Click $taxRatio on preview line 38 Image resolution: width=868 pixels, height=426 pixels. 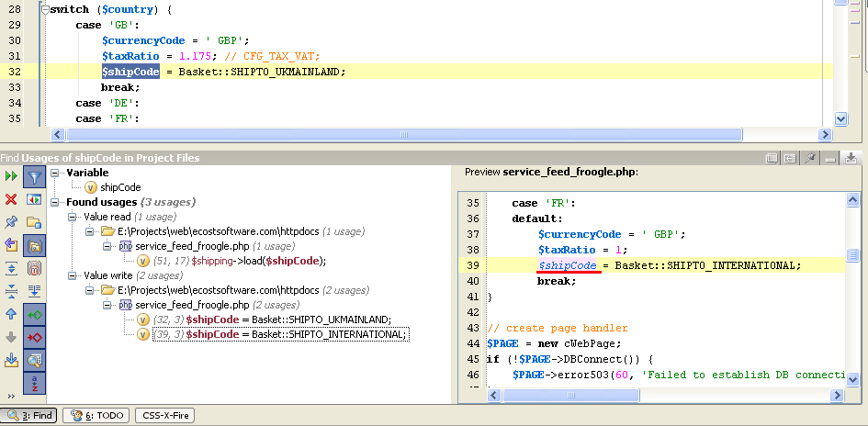(x=567, y=250)
